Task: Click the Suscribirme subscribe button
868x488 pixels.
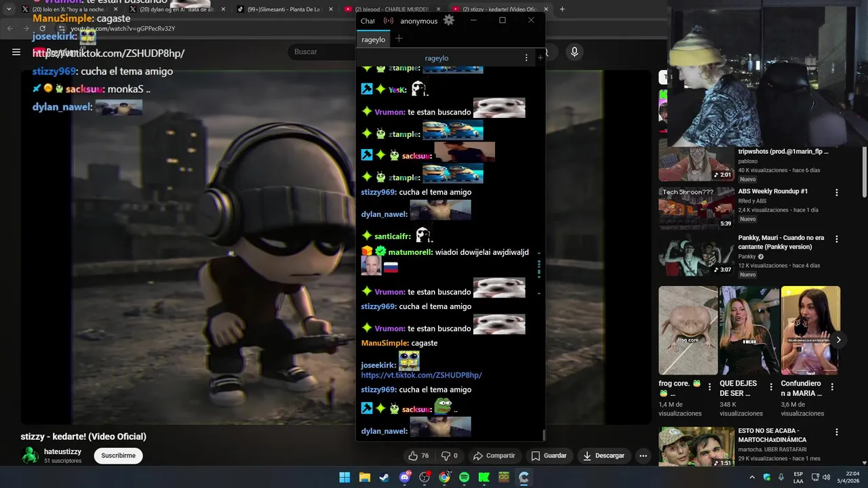Action: (x=118, y=455)
